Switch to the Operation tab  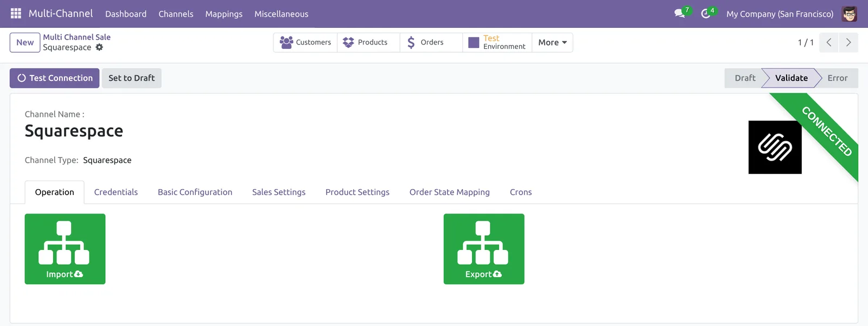point(54,192)
